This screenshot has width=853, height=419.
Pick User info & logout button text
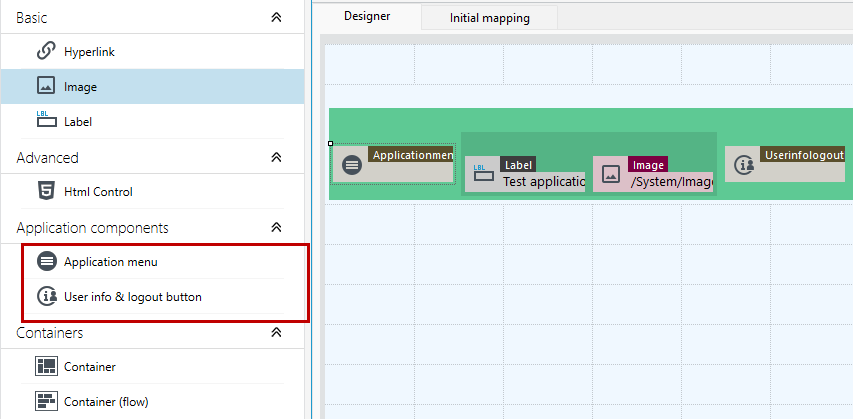133,297
